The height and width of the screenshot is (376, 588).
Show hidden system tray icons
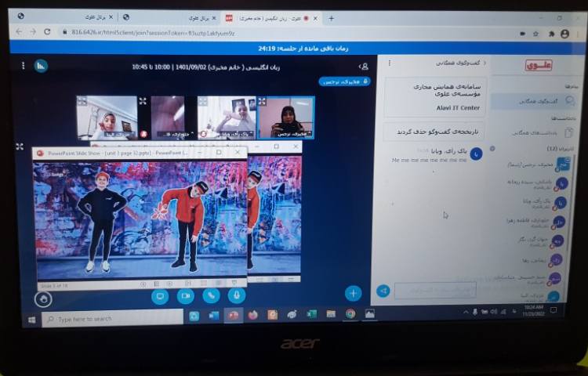(x=466, y=312)
